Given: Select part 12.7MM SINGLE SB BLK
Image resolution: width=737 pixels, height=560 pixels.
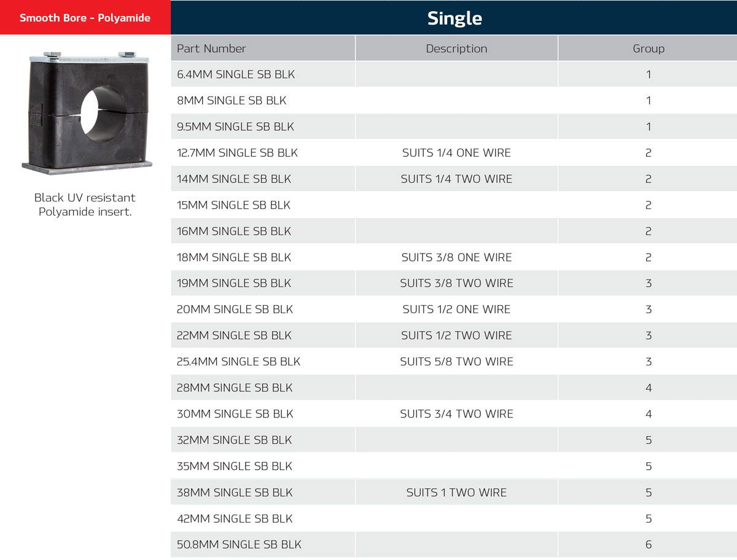Looking at the screenshot, I should point(237,153).
